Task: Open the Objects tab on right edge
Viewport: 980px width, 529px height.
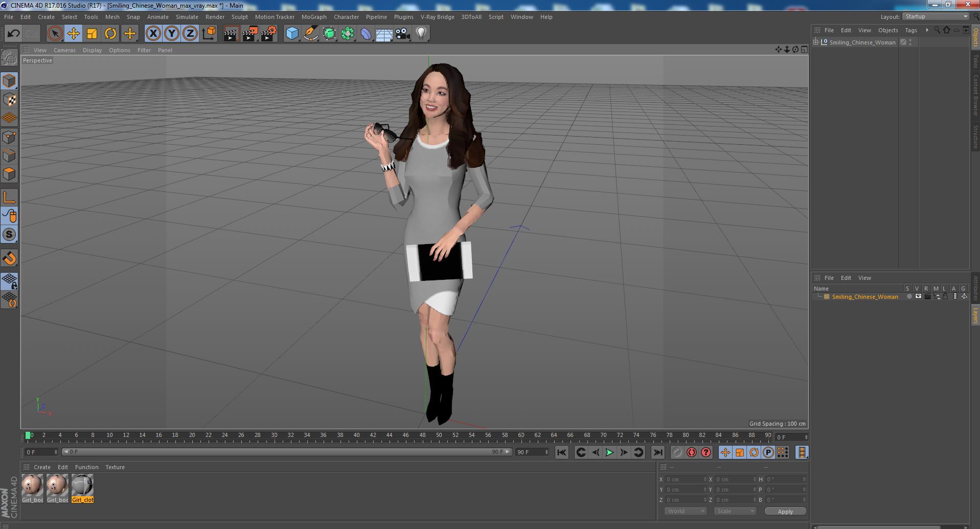Action: [x=975, y=37]
